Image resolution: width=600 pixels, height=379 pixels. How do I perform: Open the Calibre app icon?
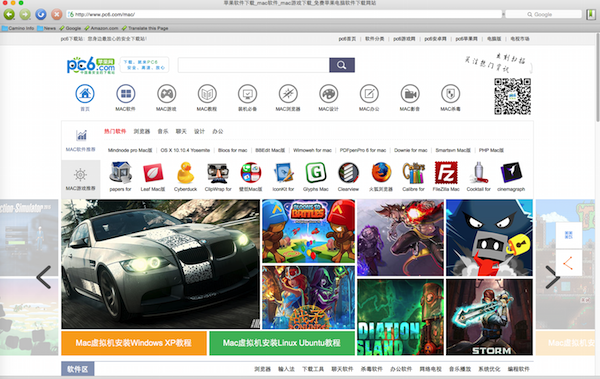(414, 173)
